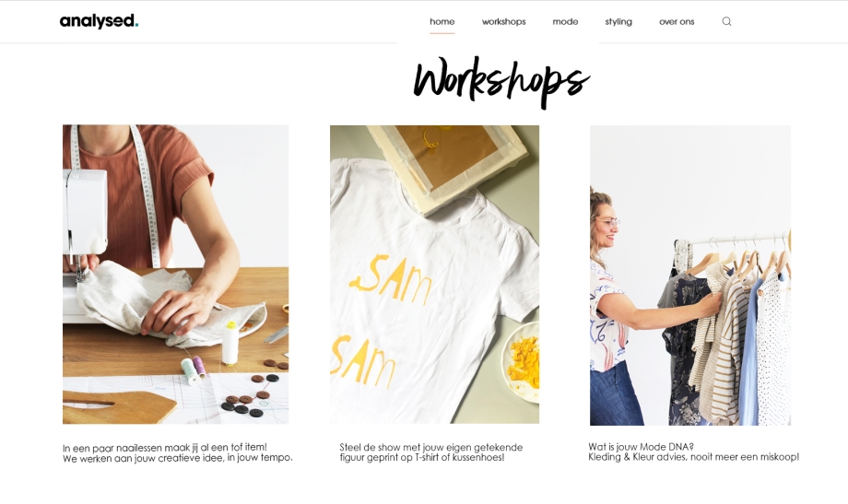Select the mode menu item
This screenshot has width=848, height=504.
tap(565, 21)
